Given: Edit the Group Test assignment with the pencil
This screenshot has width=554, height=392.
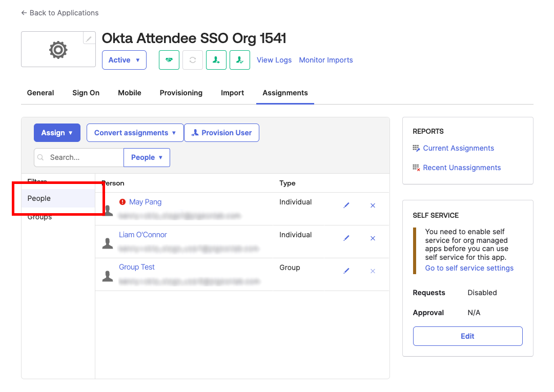Looking at the screenshot, I should 346,271.
